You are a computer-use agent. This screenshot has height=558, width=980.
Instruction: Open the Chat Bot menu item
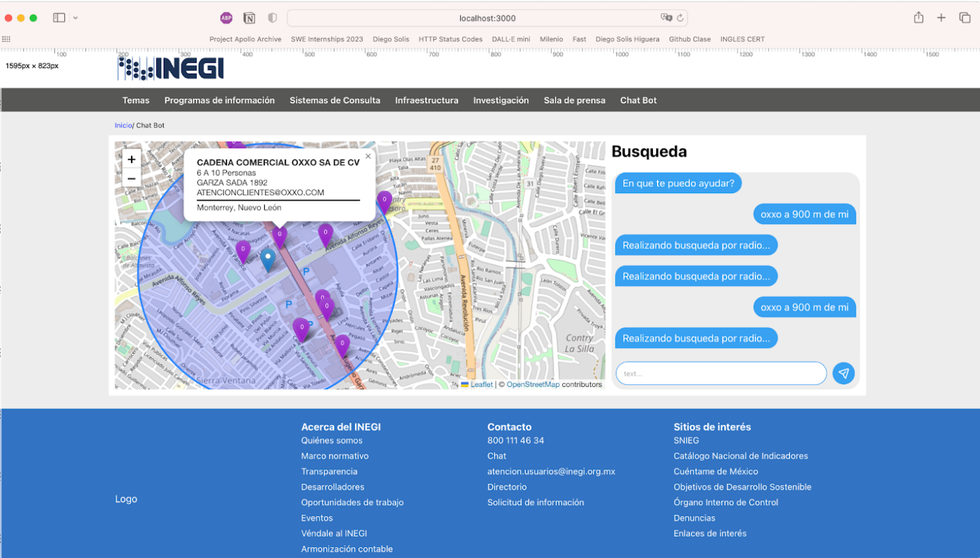[638, 100]
